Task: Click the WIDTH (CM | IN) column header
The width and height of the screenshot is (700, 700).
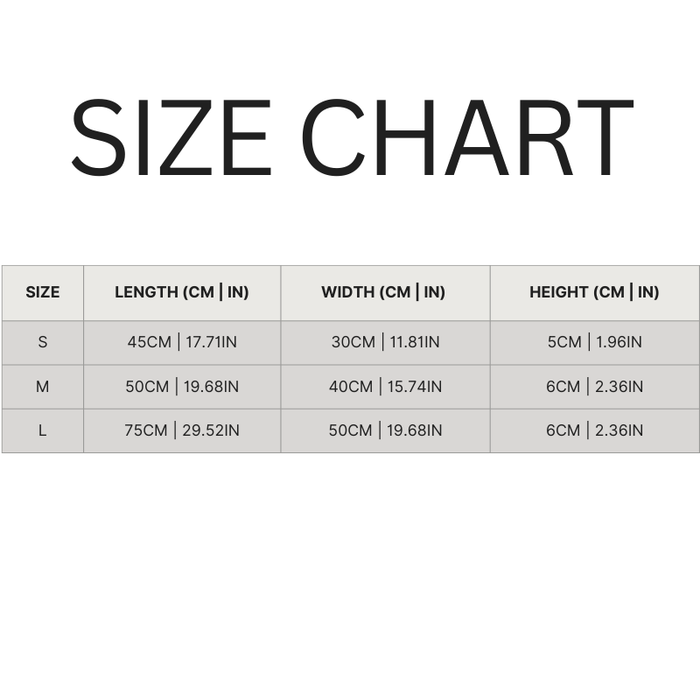Action: click(x=384, y=292)
